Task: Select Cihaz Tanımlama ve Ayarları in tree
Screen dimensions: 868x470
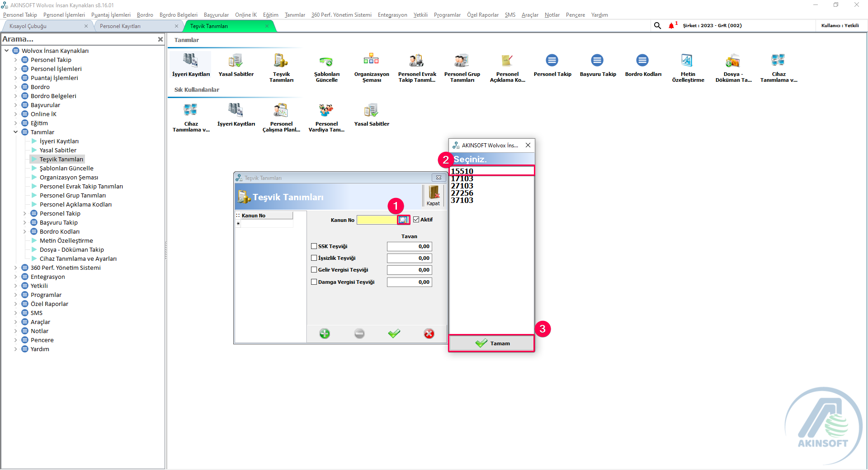Action: coord(78,258)
